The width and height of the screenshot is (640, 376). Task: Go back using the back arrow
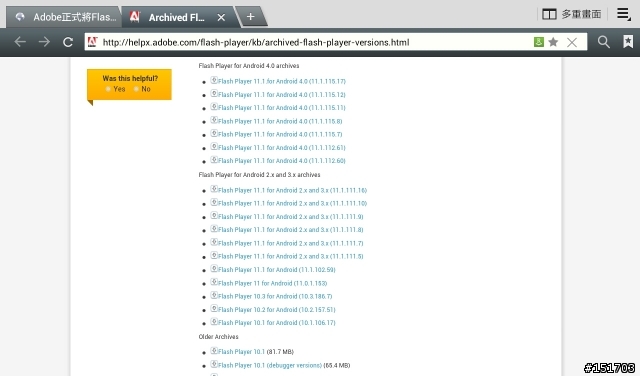point(20,42)
